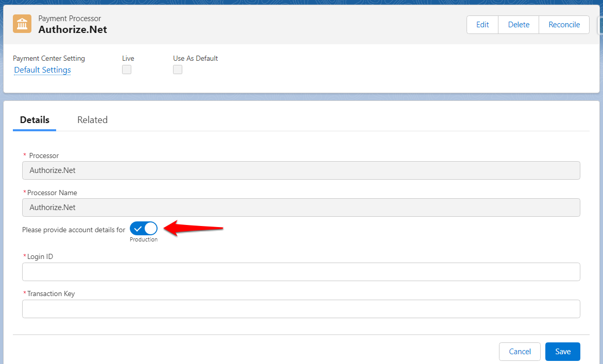The image size is (603, 364).
Task: Switch to the Details tab
Action: point(35,120)
